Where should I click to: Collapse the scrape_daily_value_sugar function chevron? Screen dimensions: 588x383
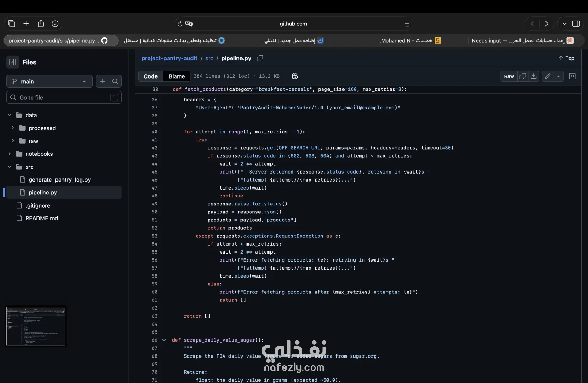(x=164, y=340)
